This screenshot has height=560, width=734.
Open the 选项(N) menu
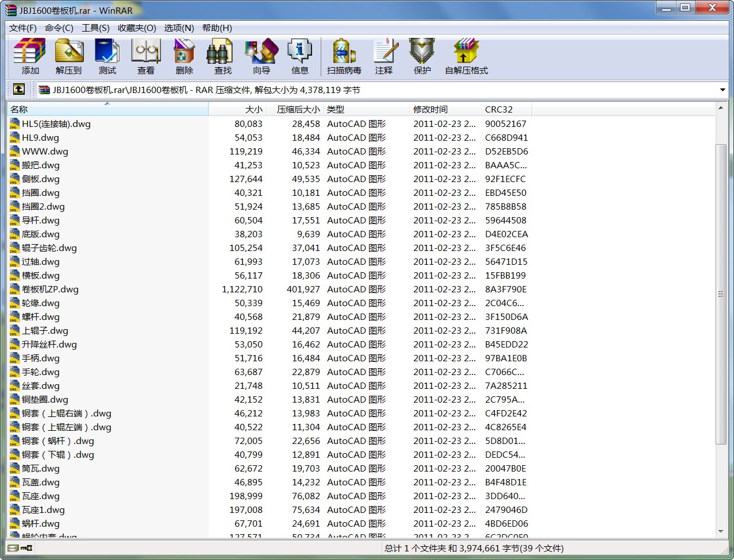(179, 28)
